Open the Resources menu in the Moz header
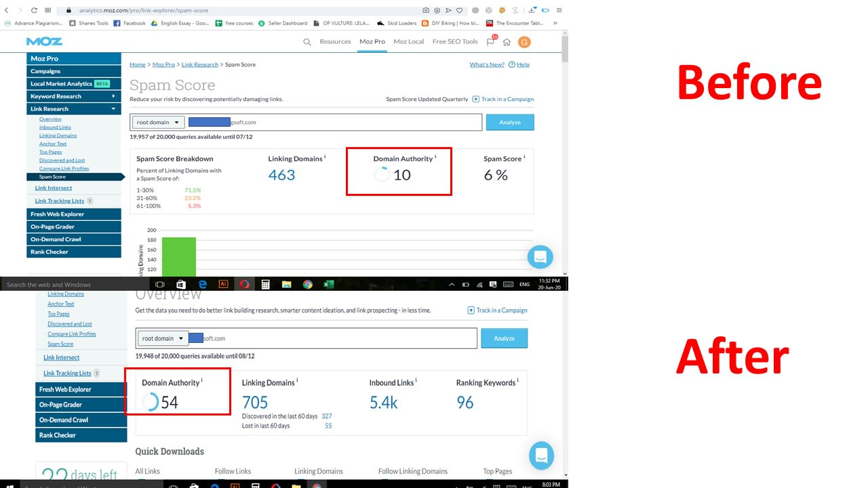 [x=335, y=42]
